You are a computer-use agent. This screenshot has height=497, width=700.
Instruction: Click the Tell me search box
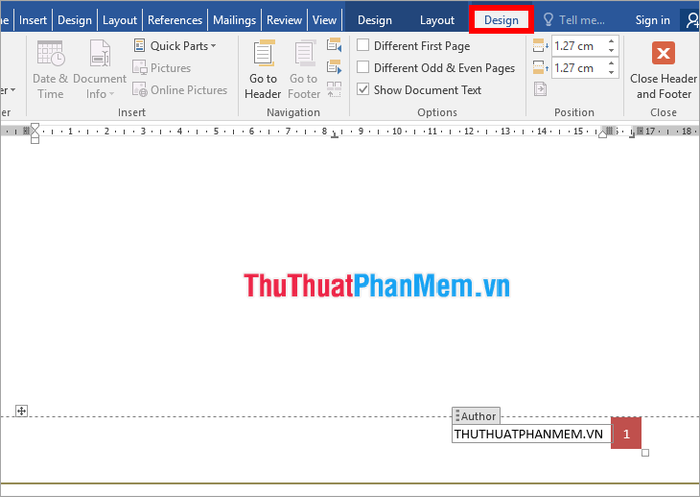(574, 20)
